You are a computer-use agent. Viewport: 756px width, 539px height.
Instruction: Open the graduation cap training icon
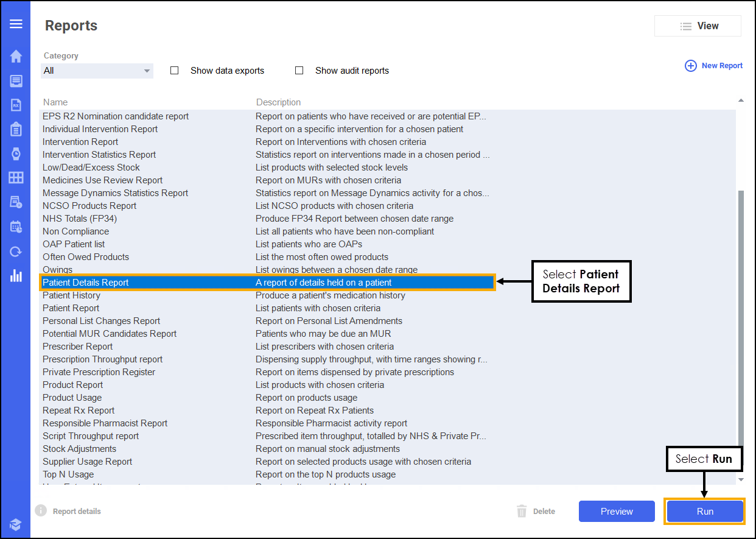pyautogui.click(x=16, y=524)
